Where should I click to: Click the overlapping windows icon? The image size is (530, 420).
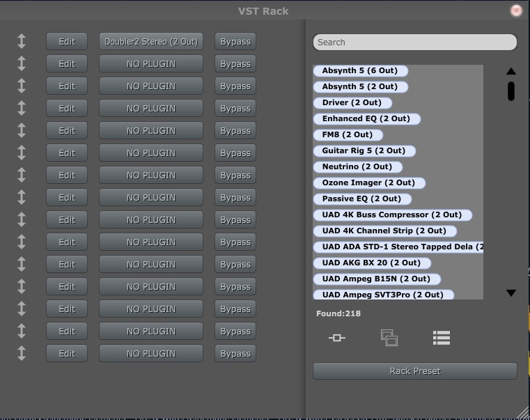click(x=389, y=338)
